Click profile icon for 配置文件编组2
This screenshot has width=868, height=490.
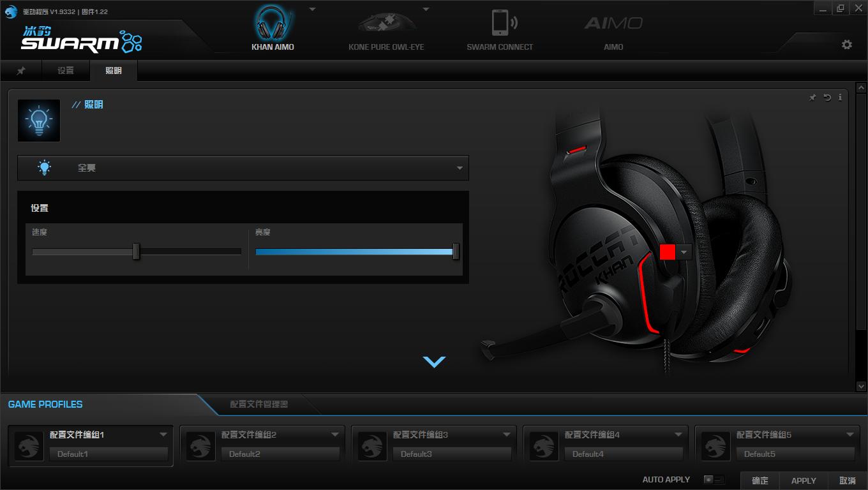201,446
